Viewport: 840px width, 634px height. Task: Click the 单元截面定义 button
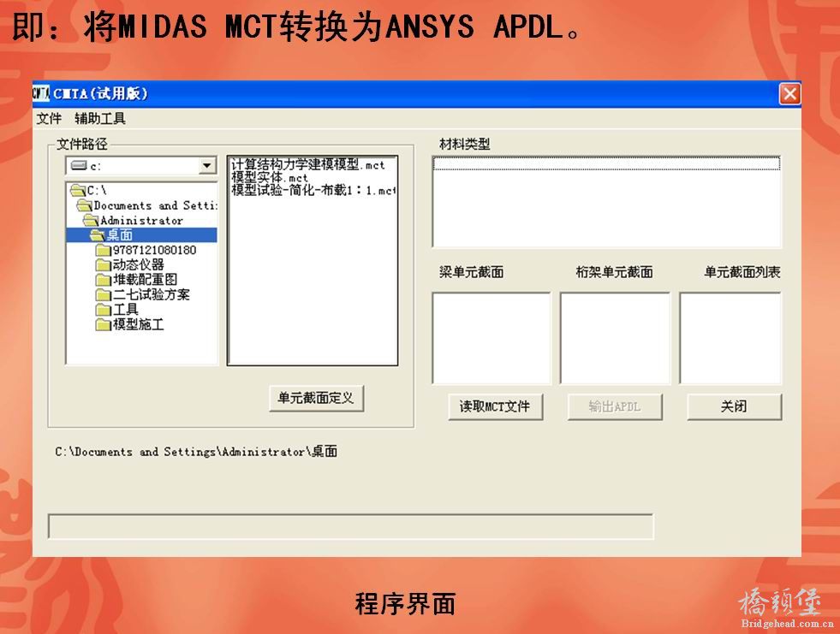point(316,398)
